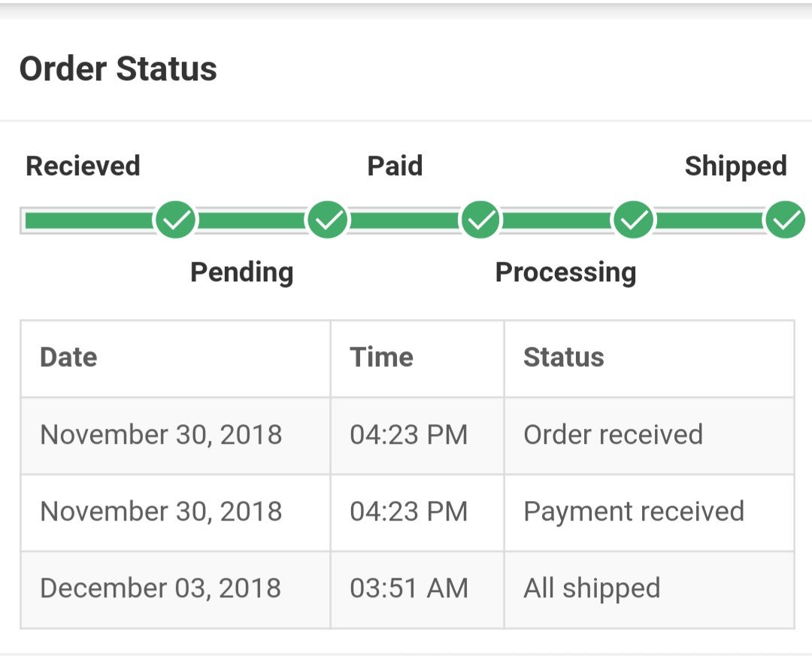Click the Status column header

tap(563, 357)
